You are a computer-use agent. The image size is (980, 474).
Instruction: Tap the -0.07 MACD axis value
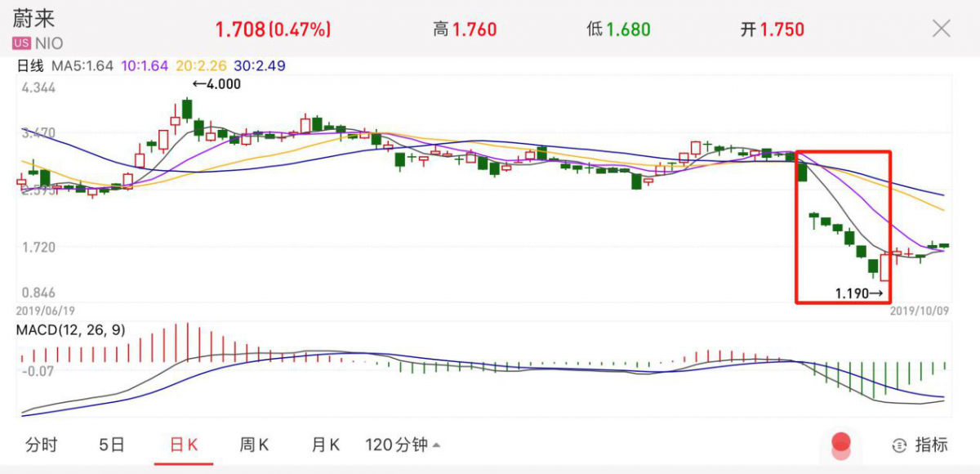pos(38,371)
